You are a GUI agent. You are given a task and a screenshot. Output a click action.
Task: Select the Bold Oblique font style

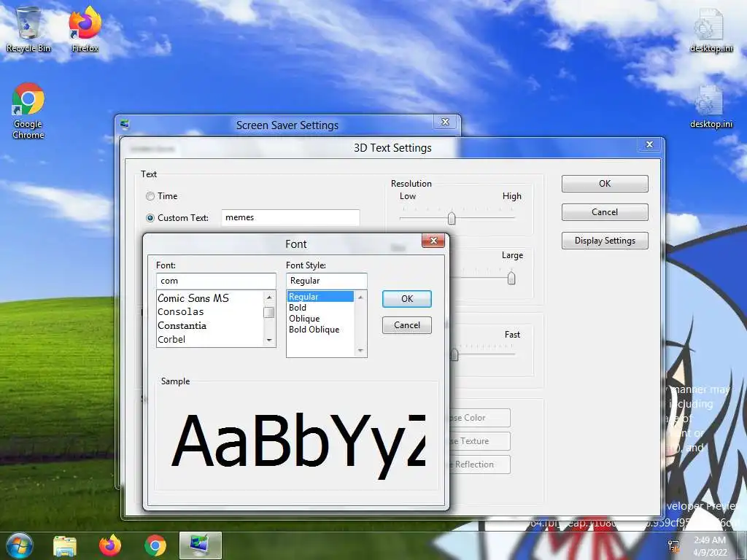pos(320,330)
